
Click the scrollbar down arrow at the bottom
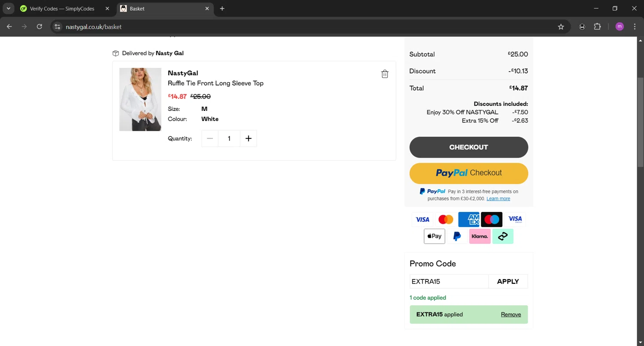(640, 343)
